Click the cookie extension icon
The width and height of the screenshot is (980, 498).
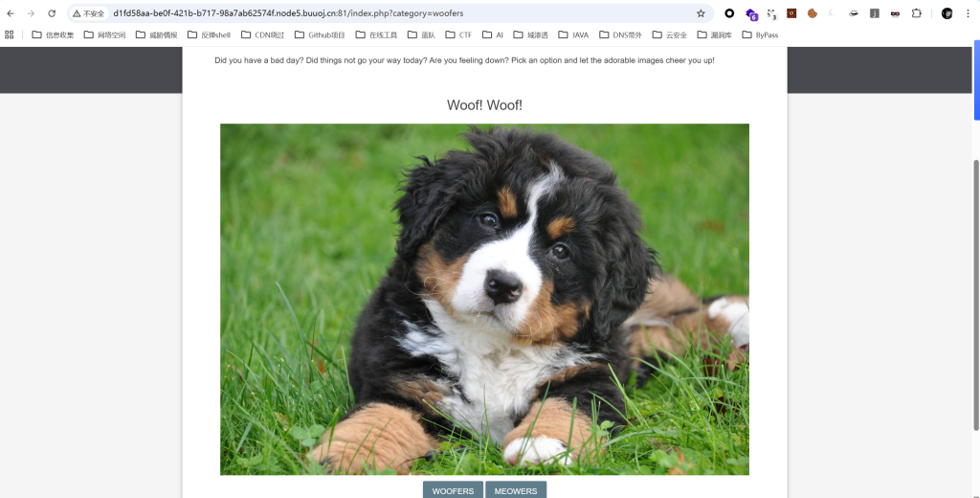click(812, 13)
